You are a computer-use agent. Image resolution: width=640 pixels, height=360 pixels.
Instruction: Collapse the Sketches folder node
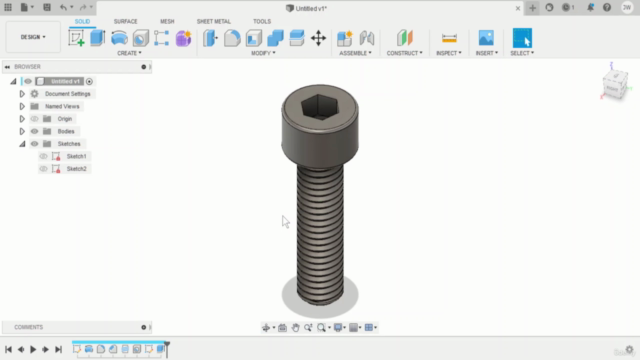click(x=22, y=144)
